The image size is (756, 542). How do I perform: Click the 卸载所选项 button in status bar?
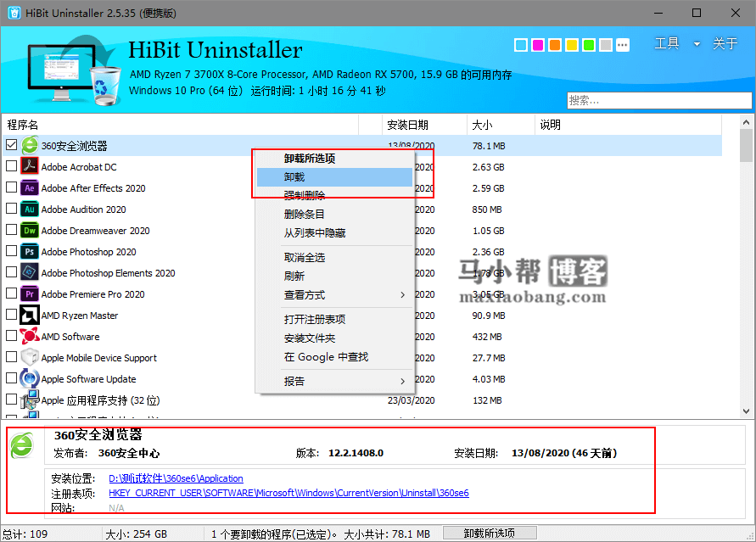tap(490, 533)
